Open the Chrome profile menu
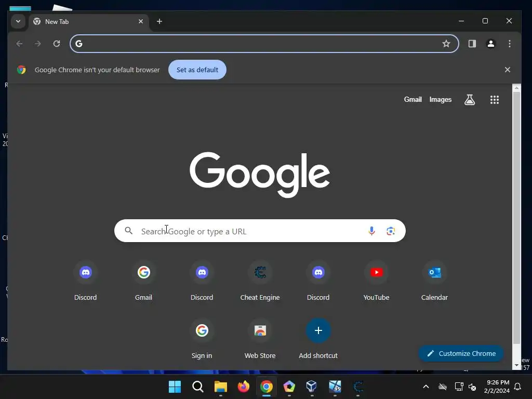The width and height of the screenshot is (532, 399). tap(490, 44)
